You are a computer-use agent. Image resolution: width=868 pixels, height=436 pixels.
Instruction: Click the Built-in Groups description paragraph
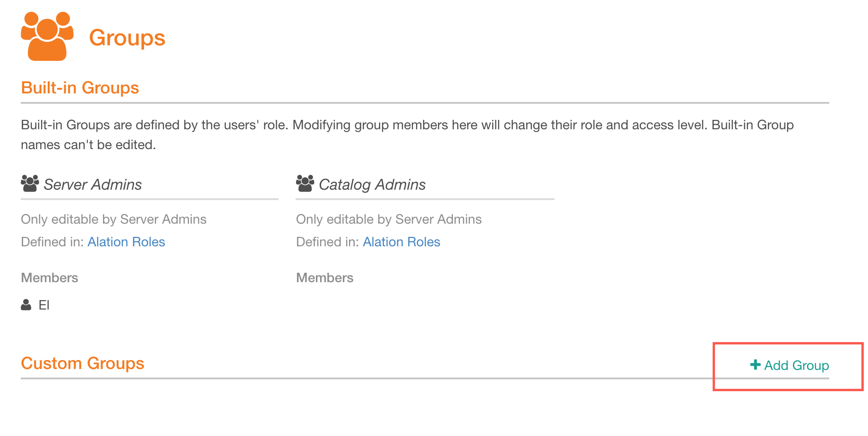point(407,135)
